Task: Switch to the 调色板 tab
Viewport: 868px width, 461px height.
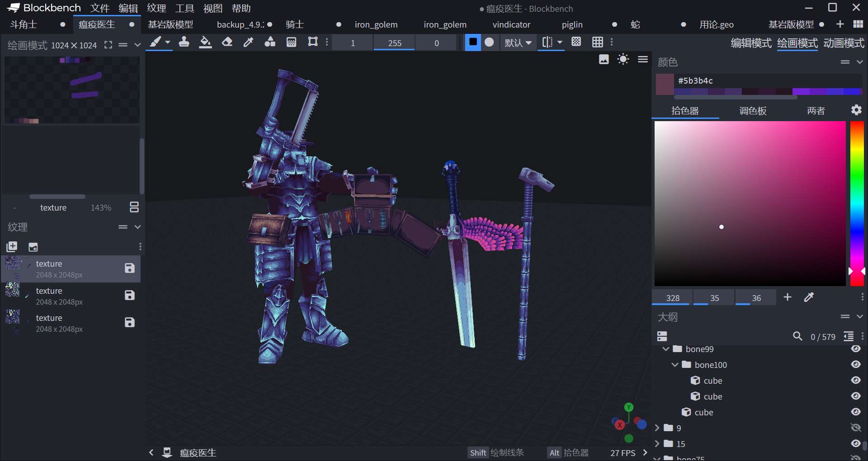Action: [753, 111]
